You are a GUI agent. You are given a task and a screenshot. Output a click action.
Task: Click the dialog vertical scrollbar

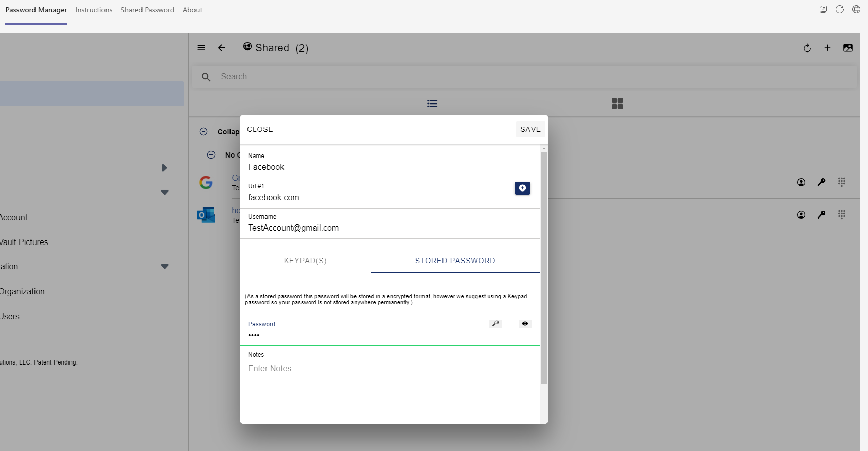click(544, 268)
